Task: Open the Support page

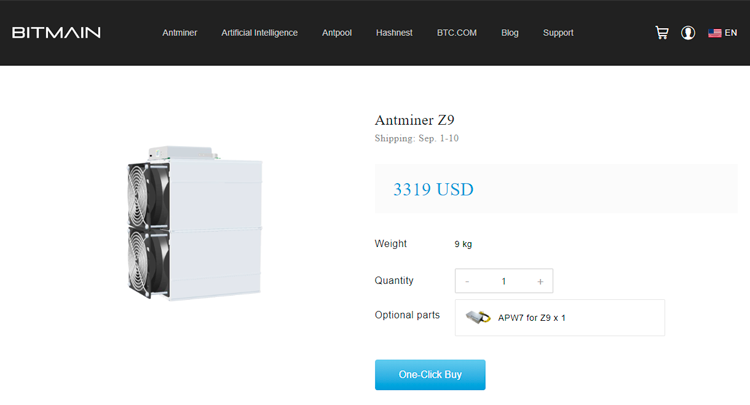Action: click(558, 33)
